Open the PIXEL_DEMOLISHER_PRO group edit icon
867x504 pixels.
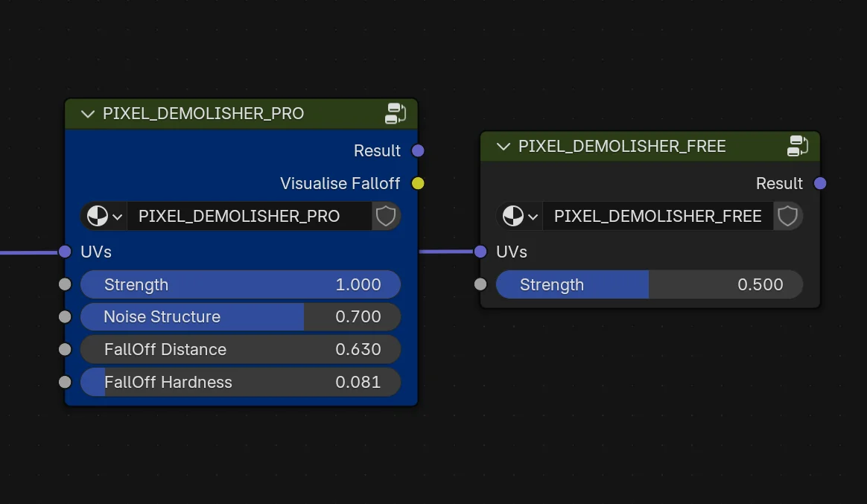(396, 113)
